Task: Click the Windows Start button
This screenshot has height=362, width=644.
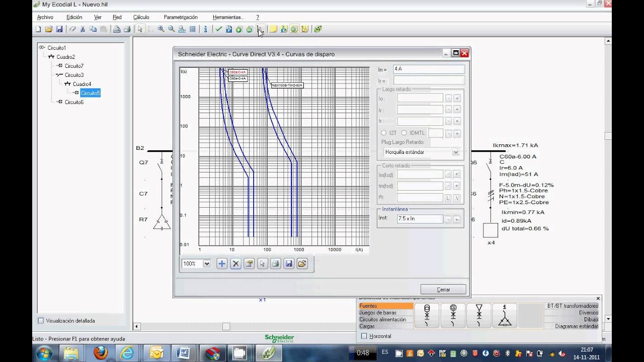Action: pos(44,352)
